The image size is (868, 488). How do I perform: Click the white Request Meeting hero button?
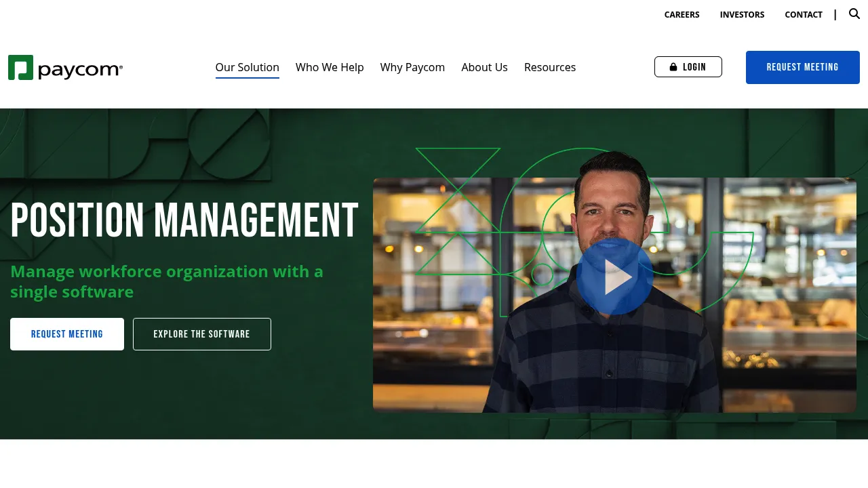coord(67,334)
